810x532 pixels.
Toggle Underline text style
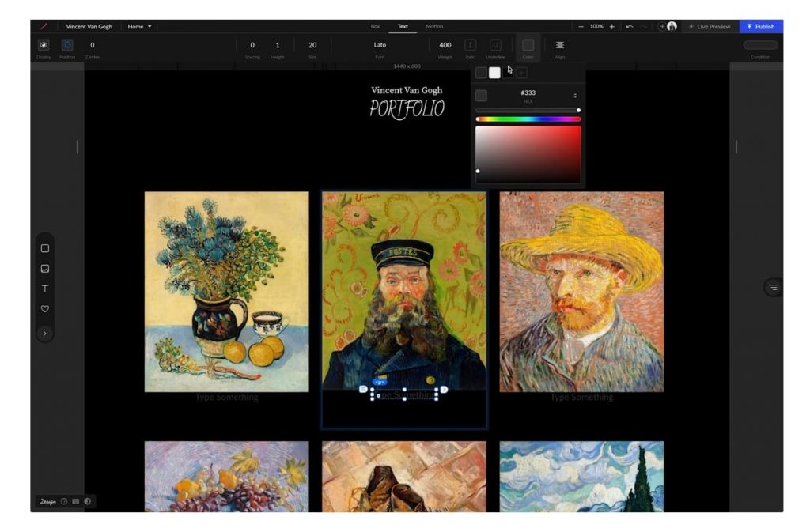[495, 45]
